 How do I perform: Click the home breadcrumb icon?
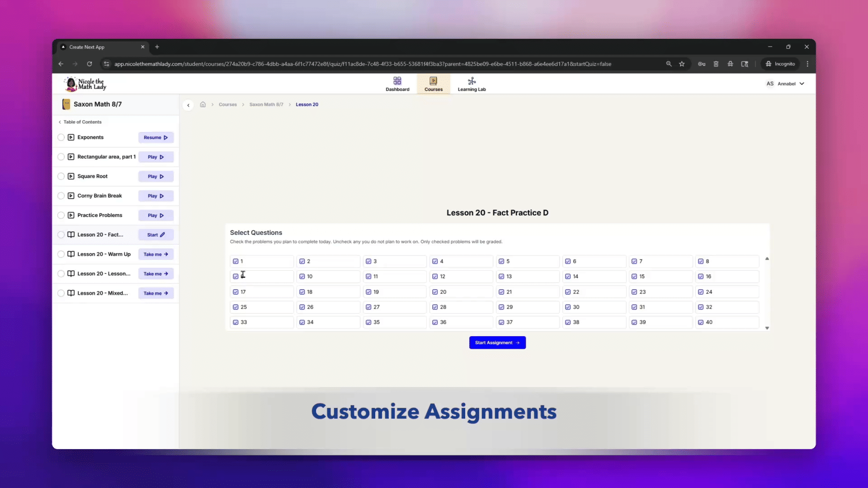[203, 104]
